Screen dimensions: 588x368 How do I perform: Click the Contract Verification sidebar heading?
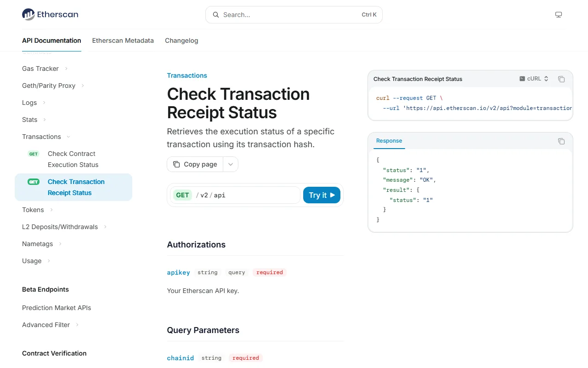[x=54, y=353]
